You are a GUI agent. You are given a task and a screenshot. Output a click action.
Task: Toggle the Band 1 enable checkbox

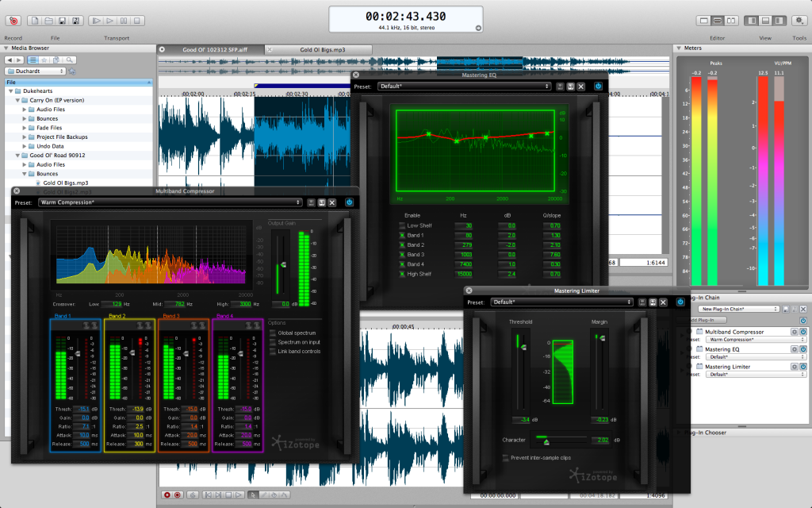point(402,235)
